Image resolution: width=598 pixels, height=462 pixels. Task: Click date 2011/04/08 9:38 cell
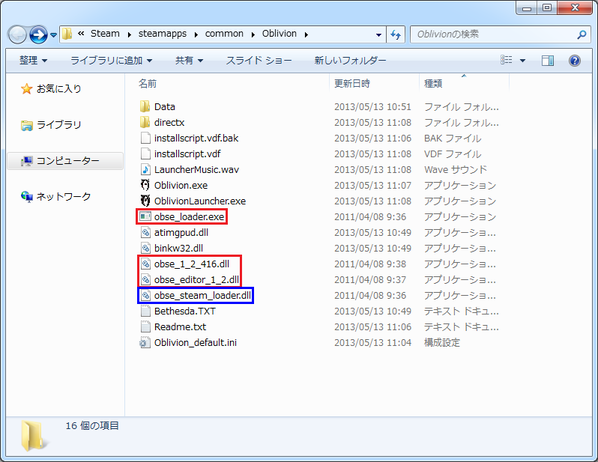click(370, 264)
